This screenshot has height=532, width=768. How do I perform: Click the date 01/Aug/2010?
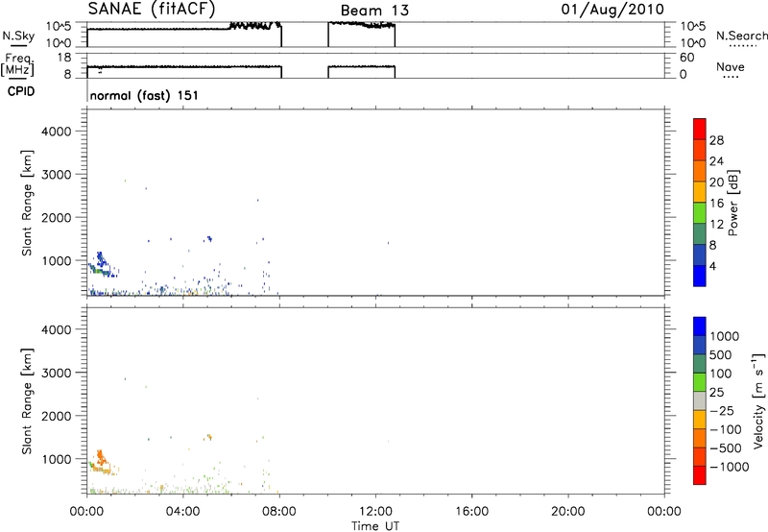tap(612, 10)
